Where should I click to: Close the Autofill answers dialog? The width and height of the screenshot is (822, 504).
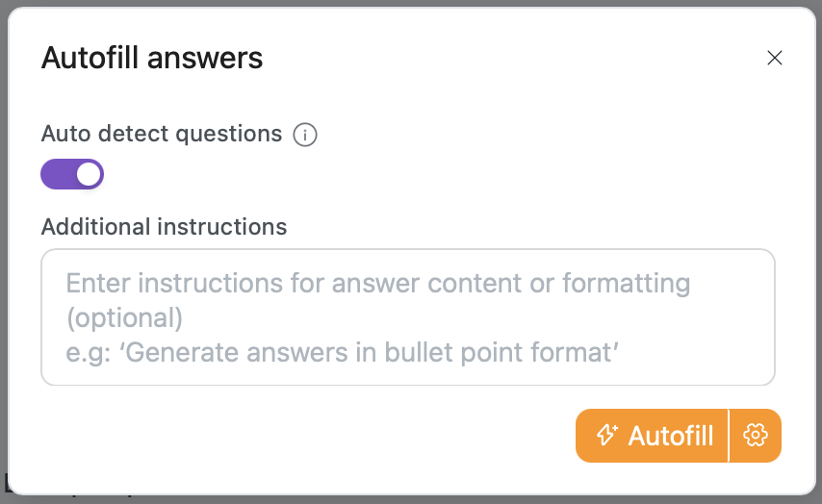[x=774, y=58]
